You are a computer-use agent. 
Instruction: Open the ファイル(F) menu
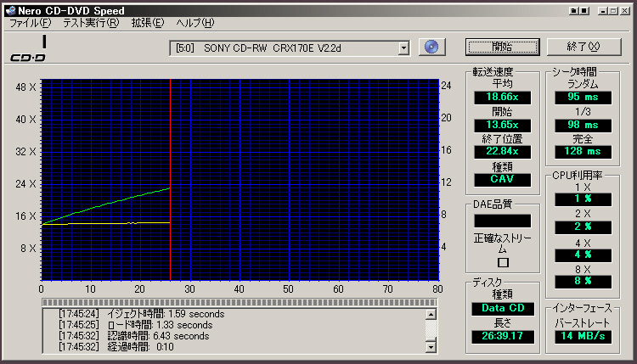pyautogui.click(x=30, y=22)
